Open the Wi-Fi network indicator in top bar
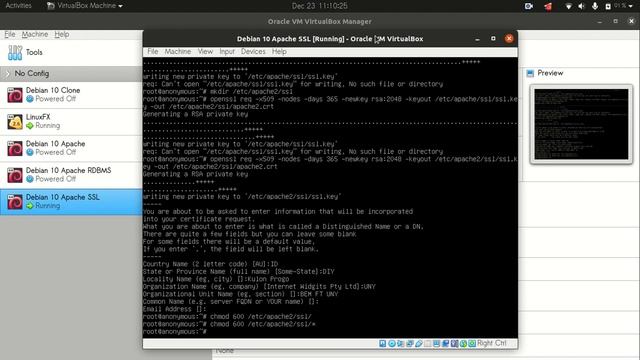640x360 pixels. 568,6
